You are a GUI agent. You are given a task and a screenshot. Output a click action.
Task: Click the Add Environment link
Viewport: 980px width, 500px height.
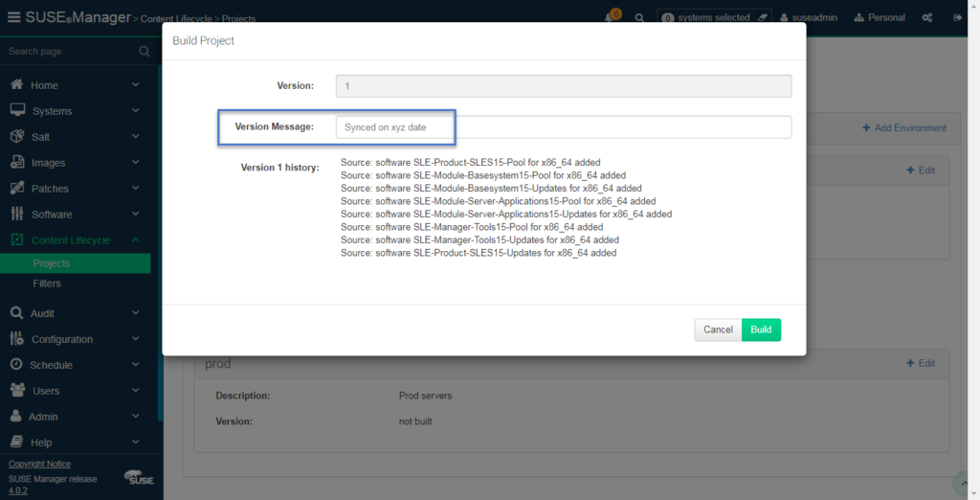pyautogui.click(x=904, y=127)
